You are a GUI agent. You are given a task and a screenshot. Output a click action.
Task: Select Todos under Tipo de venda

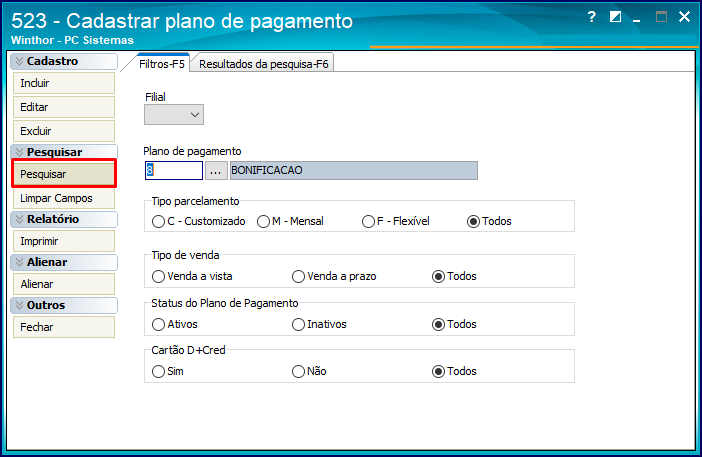click(454, 277)
